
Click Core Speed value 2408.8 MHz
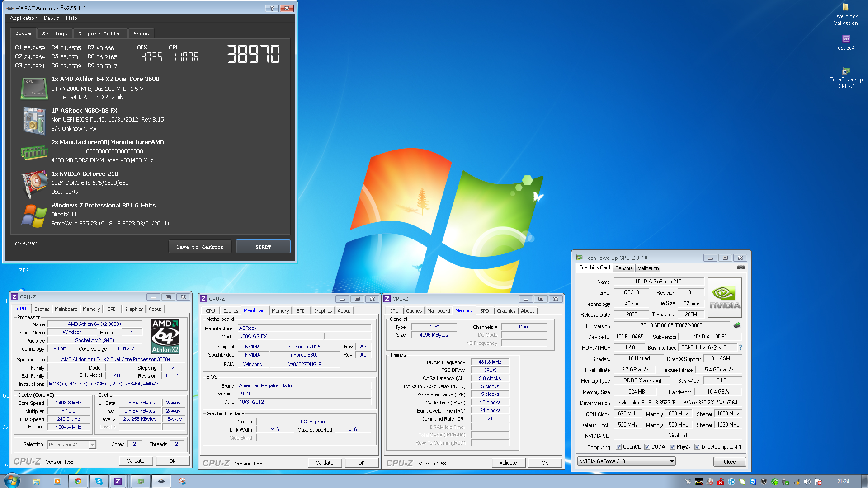[x=69, y=403]
